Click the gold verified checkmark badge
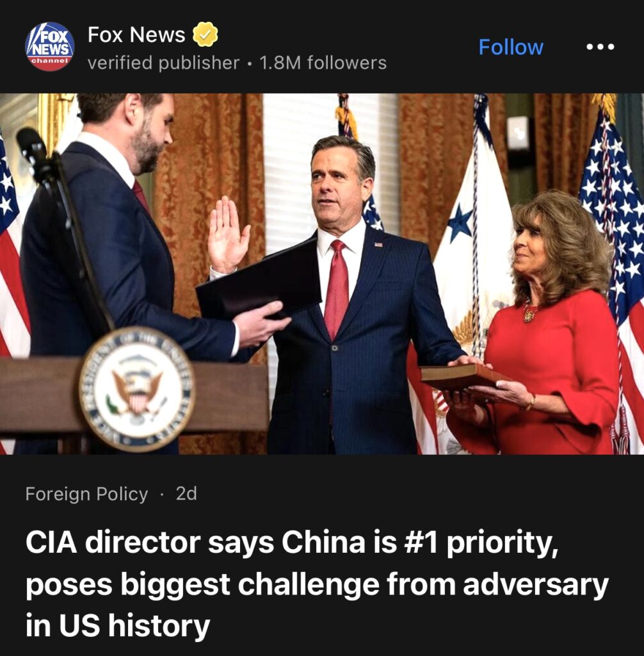The image size is (644, 656). pos(205,35)
